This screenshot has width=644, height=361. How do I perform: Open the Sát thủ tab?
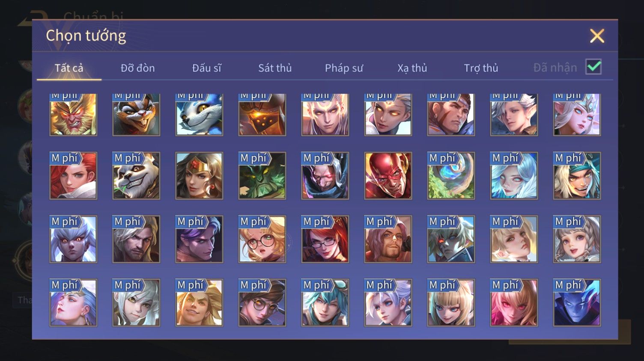[275, 68]
